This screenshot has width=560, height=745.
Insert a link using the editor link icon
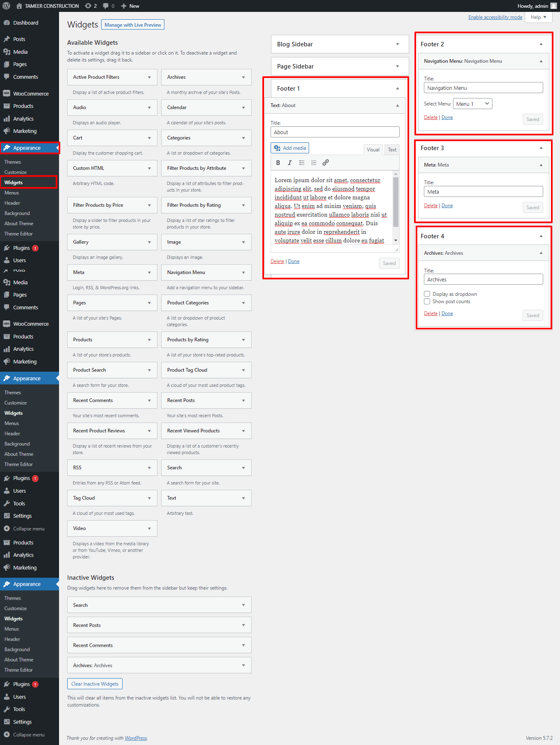(326, 162)
